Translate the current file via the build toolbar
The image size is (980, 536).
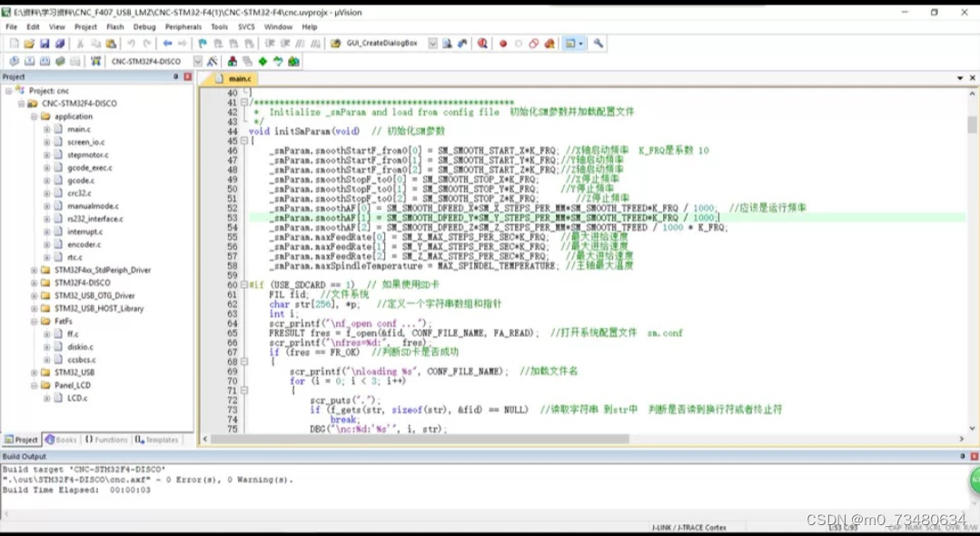14,61
